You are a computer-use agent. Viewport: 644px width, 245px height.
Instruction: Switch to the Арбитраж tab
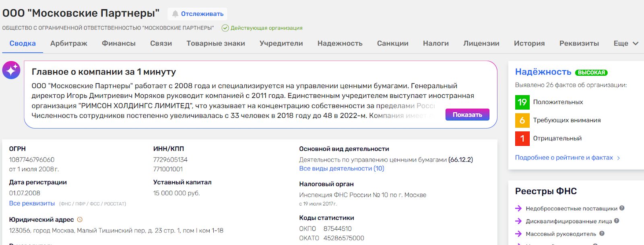tap(68, 44)
